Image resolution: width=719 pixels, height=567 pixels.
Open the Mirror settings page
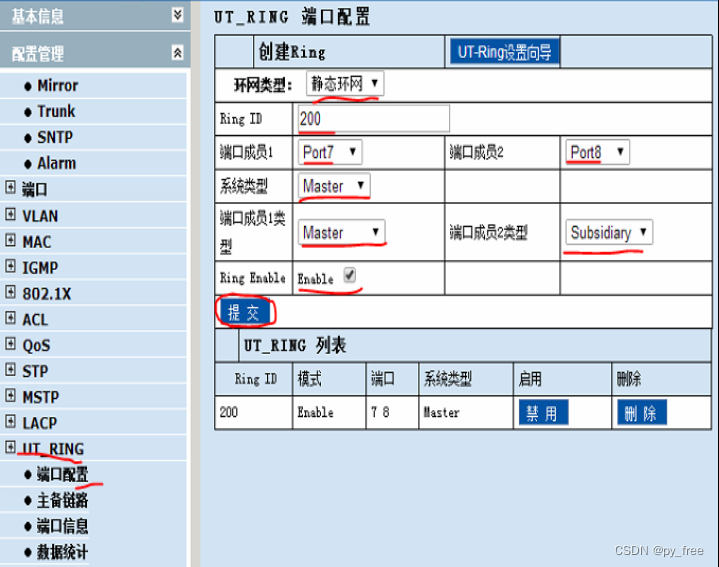click(x=57, y=86)
